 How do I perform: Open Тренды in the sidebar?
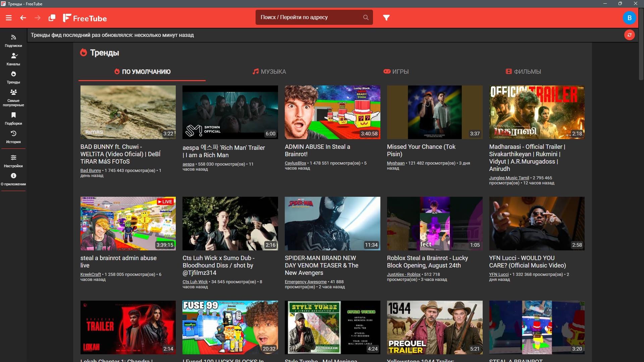pos(13,77)
